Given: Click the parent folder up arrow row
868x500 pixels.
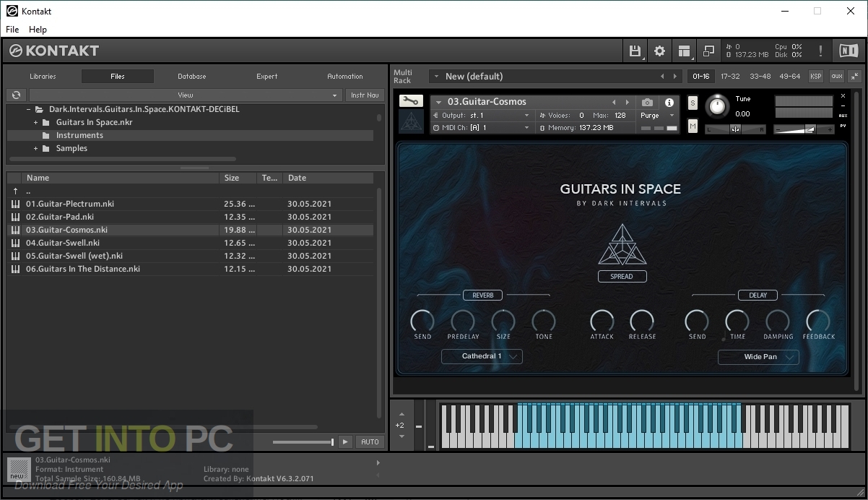Looking at the screenshot, I should tap(190, 191).
